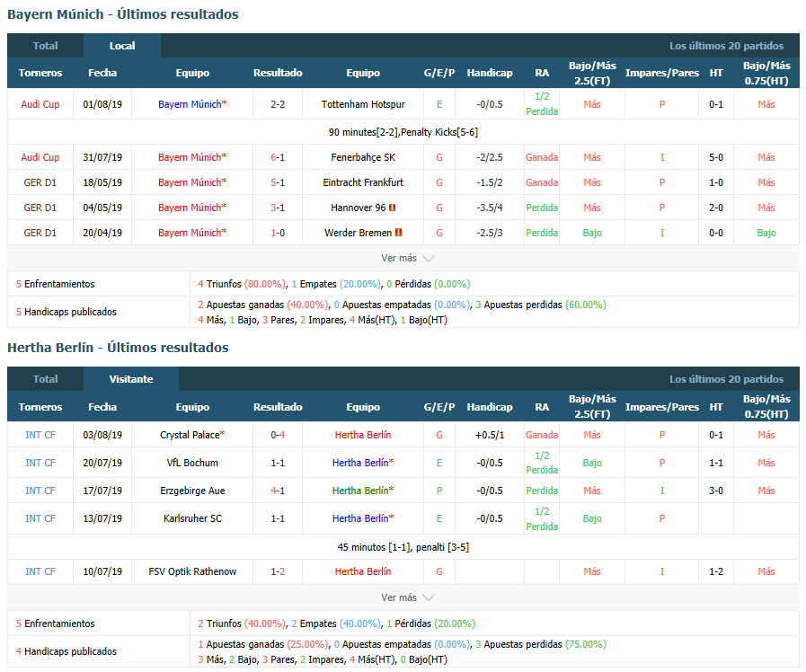
Task: Click Fenerbahçe SK team name
Action: click(363, 157)
